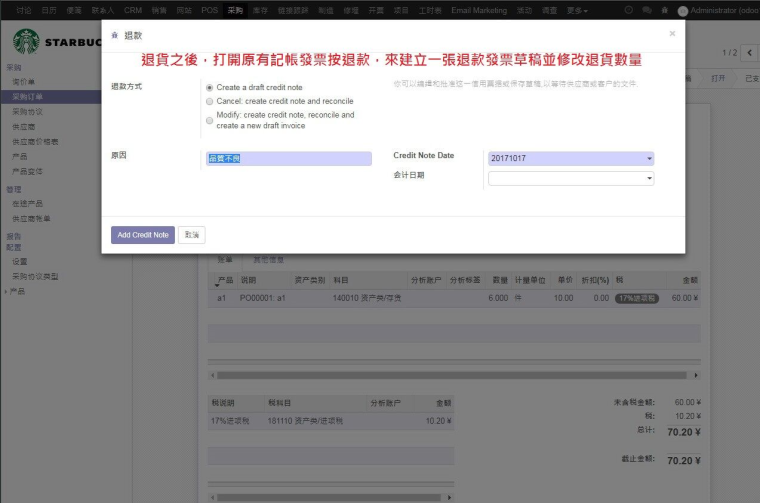Open 供应商价格表 in the sidebar

[x=35, y=142]
